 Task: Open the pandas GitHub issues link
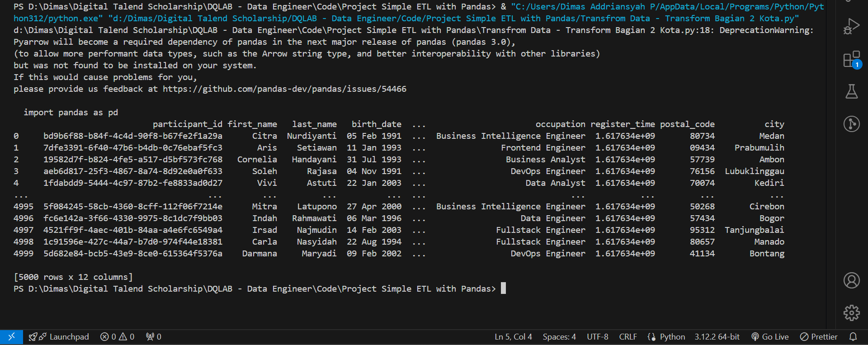point(284,89)
